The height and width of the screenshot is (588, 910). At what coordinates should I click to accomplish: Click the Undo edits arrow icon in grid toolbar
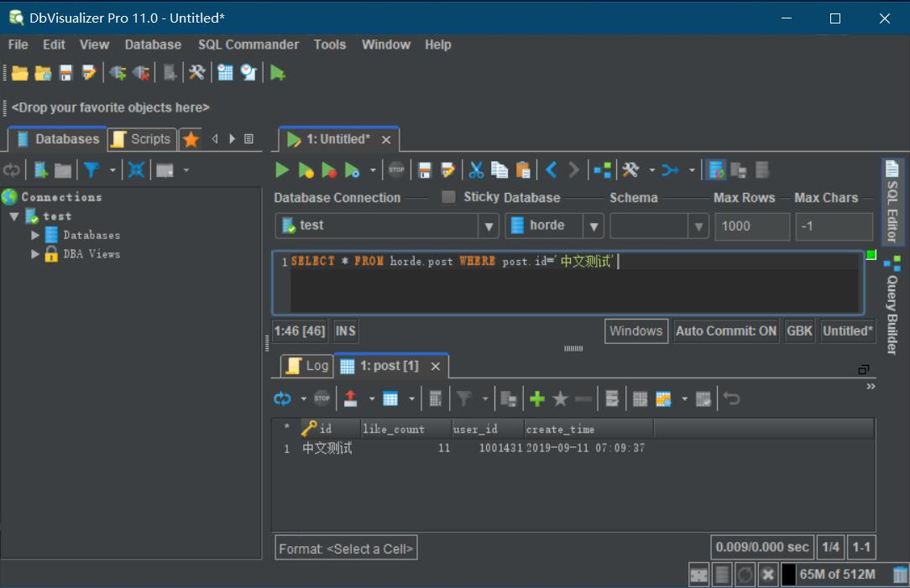click(732, 398)
